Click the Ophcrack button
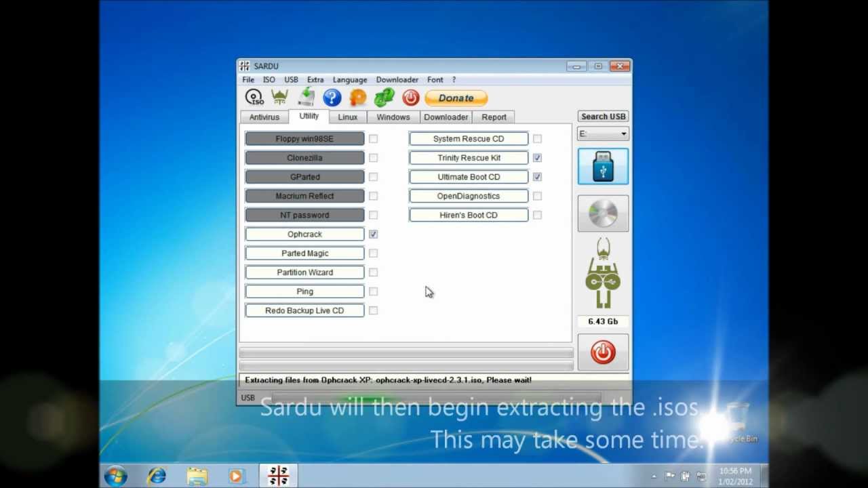 point(304,234)
